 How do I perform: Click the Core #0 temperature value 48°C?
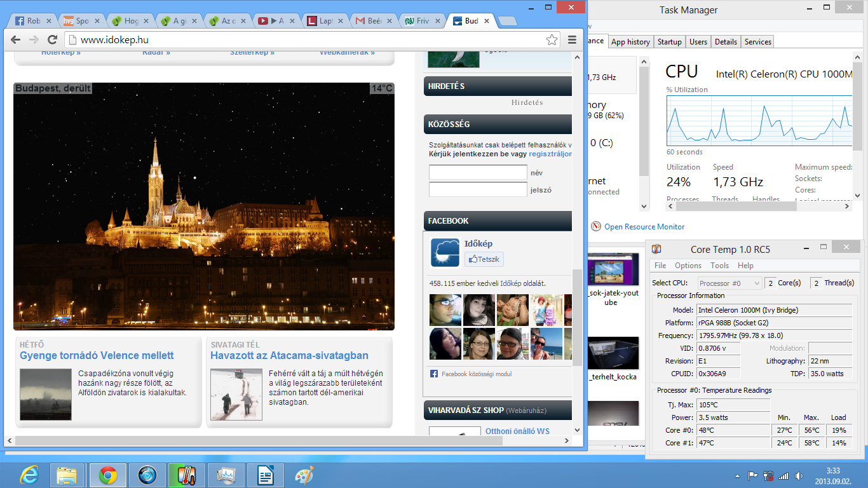pos(733,430)
